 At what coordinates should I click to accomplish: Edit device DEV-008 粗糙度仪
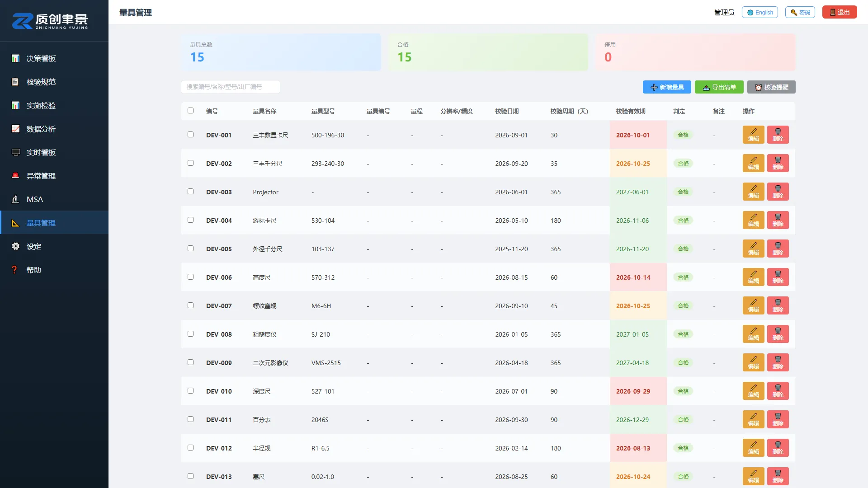(x=753, y=334)
